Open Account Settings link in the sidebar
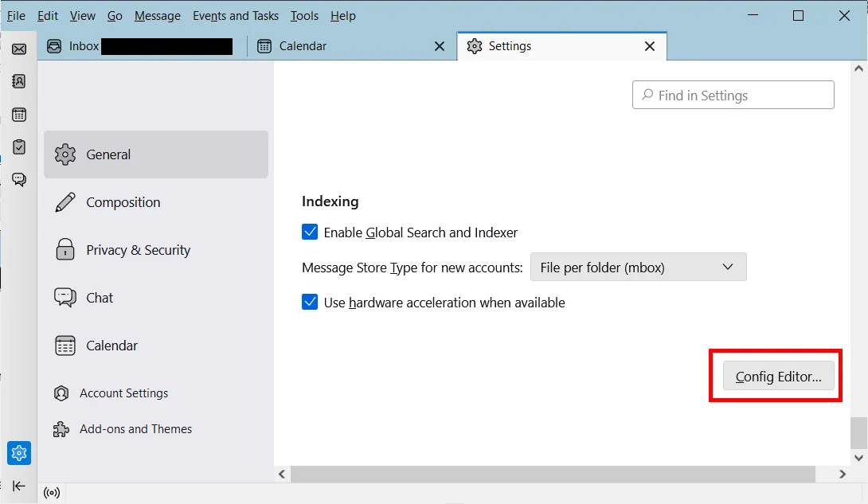The height and width of the screenshot is (504, 868). [123, 393]
